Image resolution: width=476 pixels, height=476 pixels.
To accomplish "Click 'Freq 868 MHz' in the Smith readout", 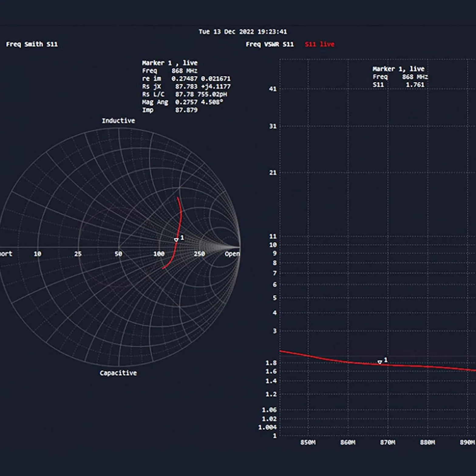I will pos(170,71).
